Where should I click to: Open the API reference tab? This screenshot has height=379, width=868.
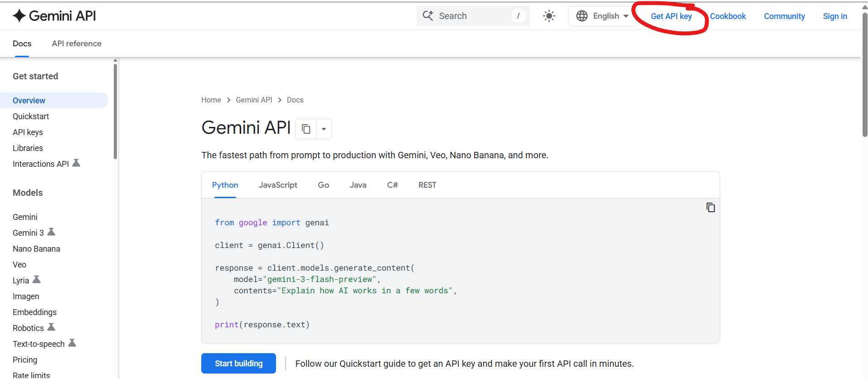click(x=77, y=44)
